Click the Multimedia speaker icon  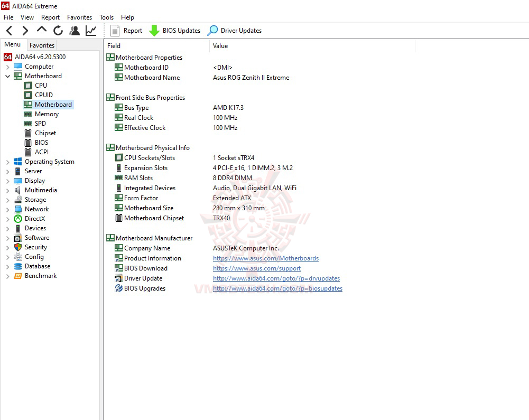click(18, 190)
